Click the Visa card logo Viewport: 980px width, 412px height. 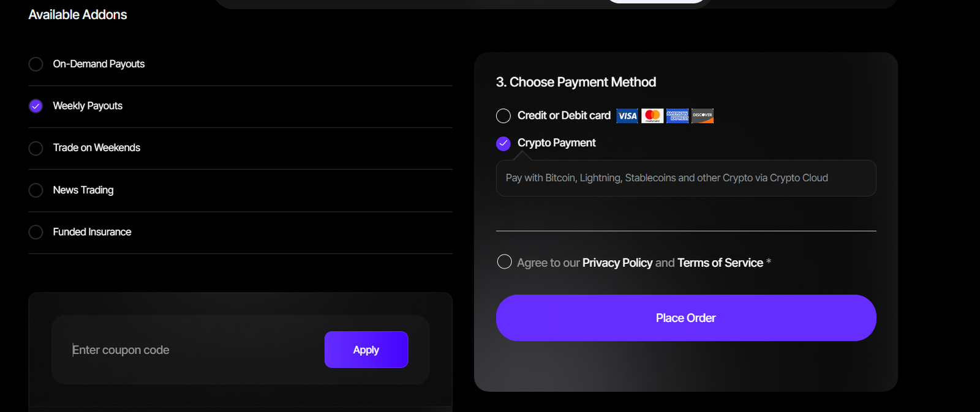(x=627, y=116)
